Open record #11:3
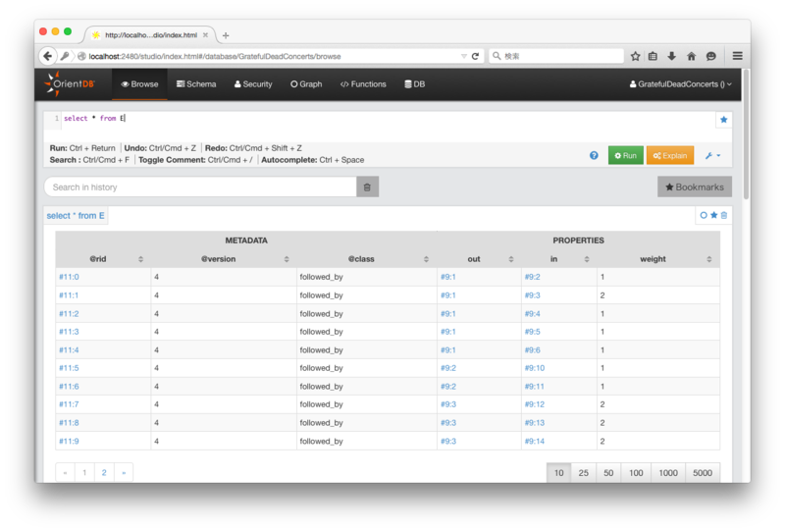The width and height of the screenshot is (785, 532). coord(69,332)
